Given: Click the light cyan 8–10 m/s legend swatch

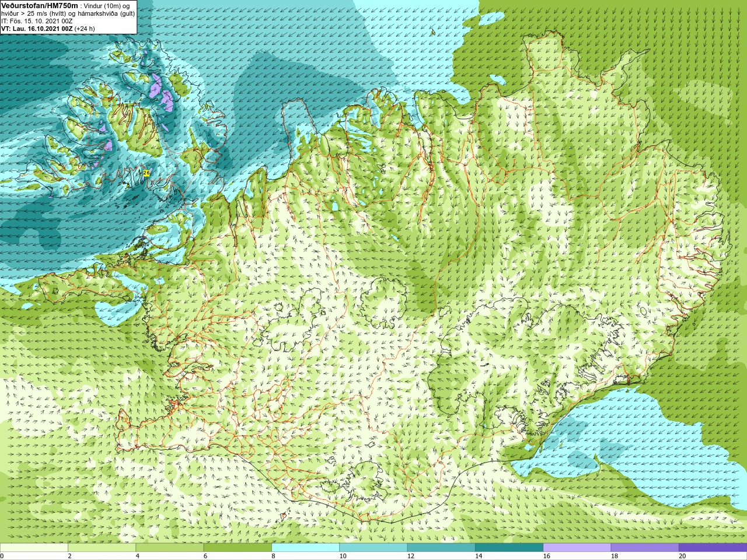Looking at the screenshot, I should pyautogui.click(x=305, y=548).
